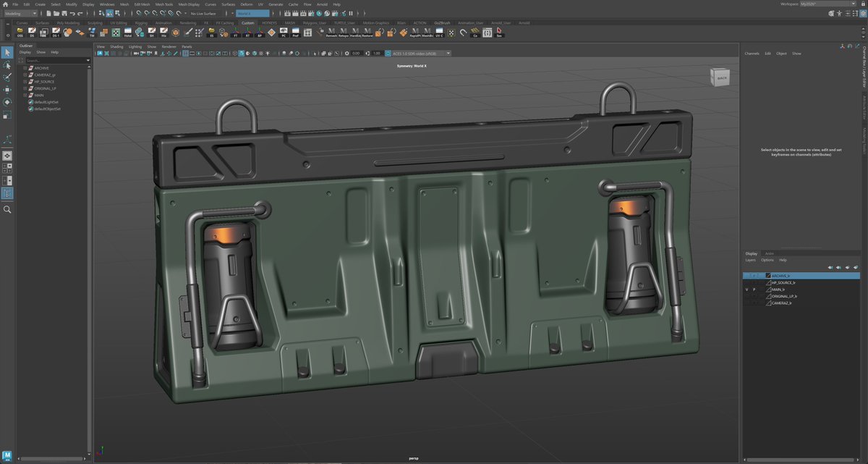Open the Modeling menu set dropdown

[x=20, y=13]
